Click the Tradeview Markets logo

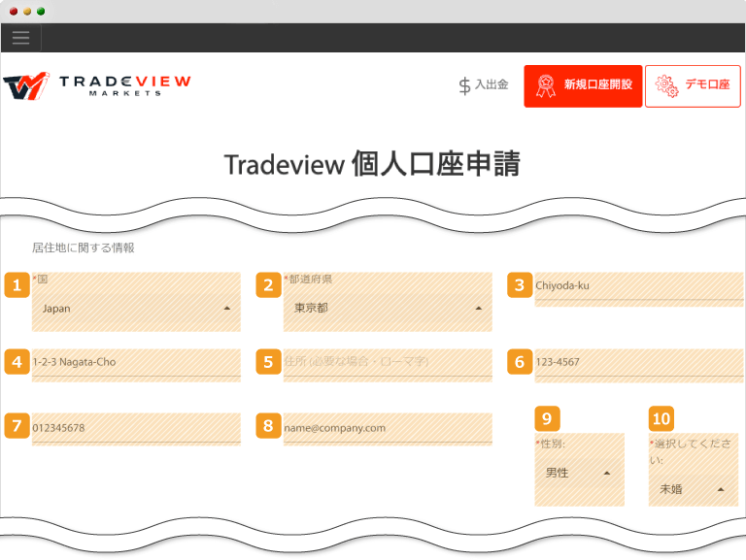tap(97, 86)
